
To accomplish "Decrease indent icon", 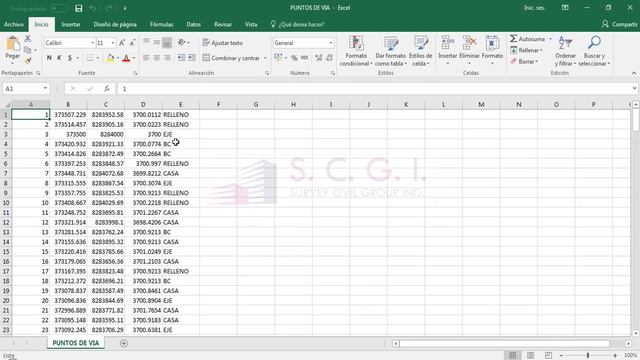I will tap(181, 58).
